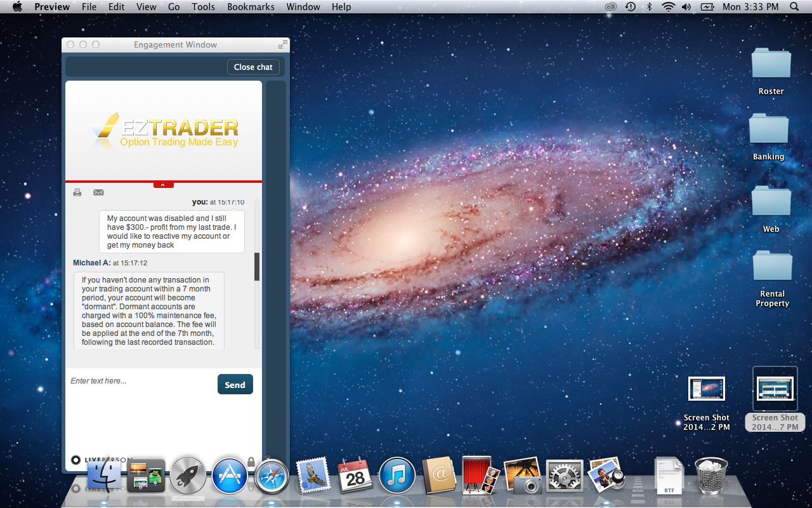Select the Roster folder on desktop
Viewport: 812px width, 508px height.
click(771, 71)
